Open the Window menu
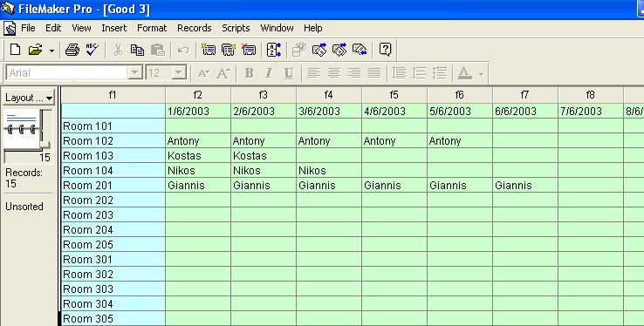The image size is (644, 326). click(277, 28)
